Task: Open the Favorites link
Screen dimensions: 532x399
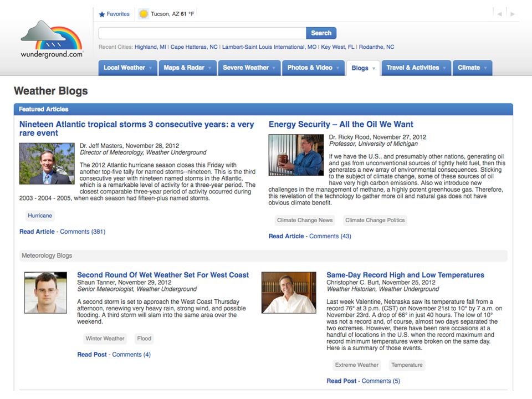Action: pyautogui.click(x=117, y=14)
